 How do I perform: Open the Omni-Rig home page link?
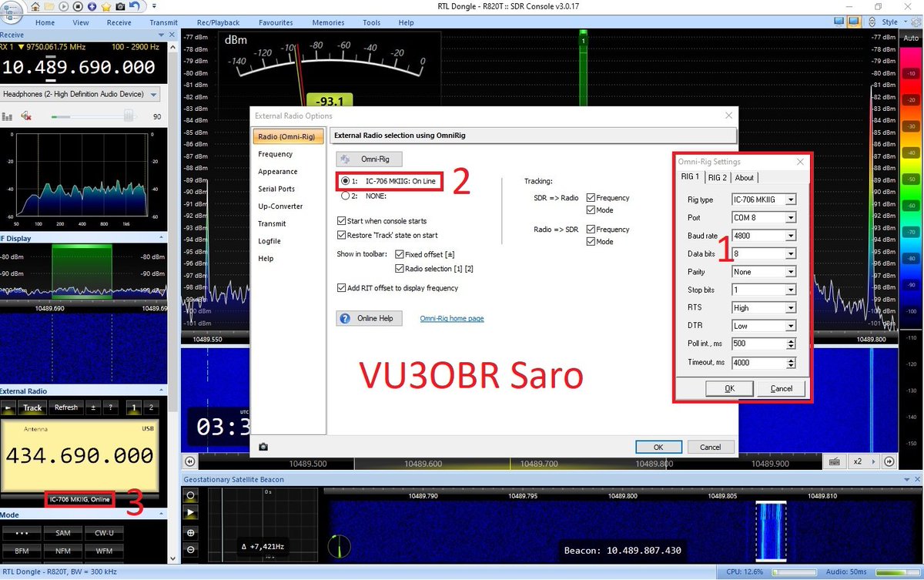point(452,319)
